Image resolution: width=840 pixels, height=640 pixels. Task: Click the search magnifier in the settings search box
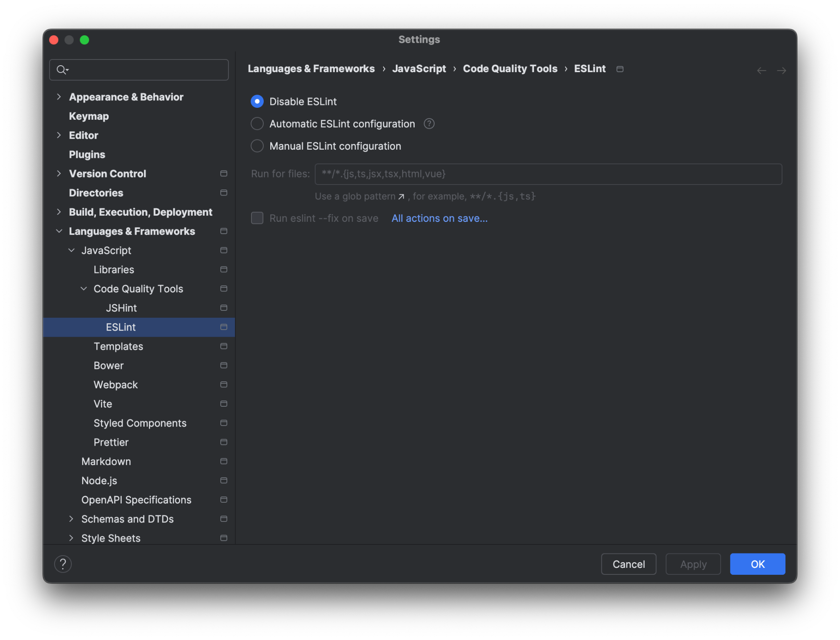pos(62,70)
